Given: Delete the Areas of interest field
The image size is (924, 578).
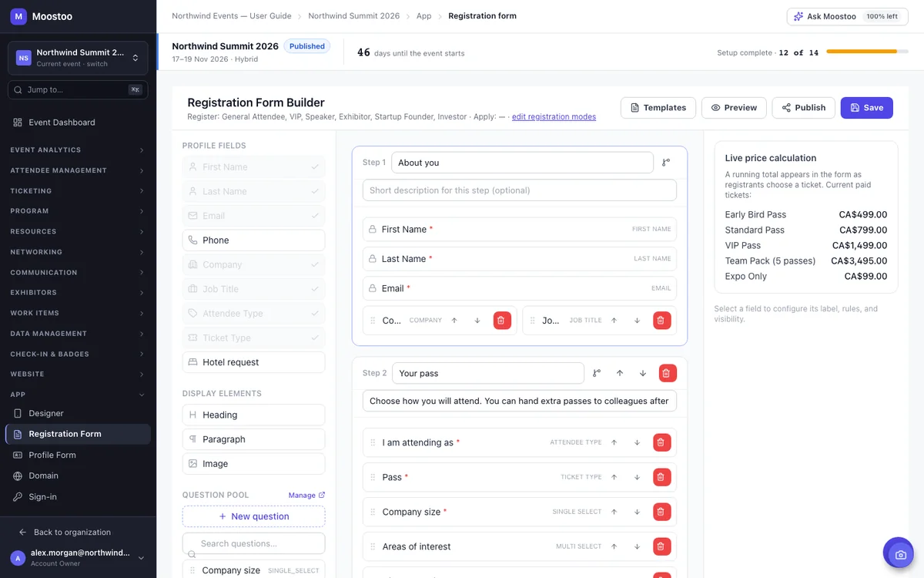Looking at the screenshot, I should pos(661,546).
